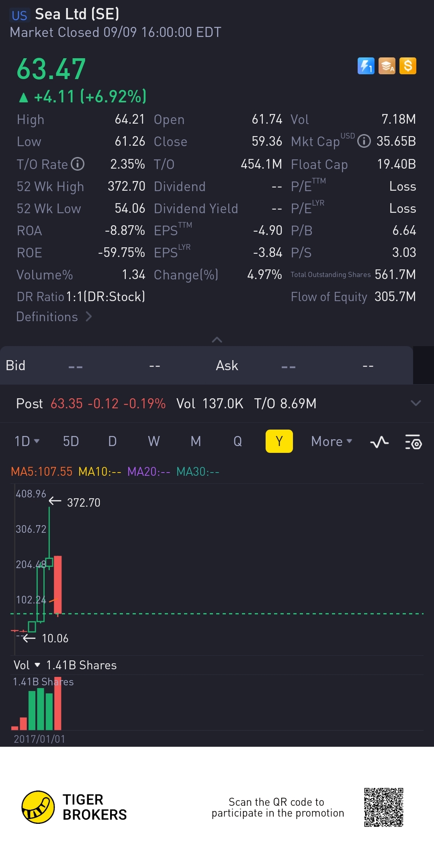Open the Definitions link
The image size is (434, 868).
(x=54, y=317)
